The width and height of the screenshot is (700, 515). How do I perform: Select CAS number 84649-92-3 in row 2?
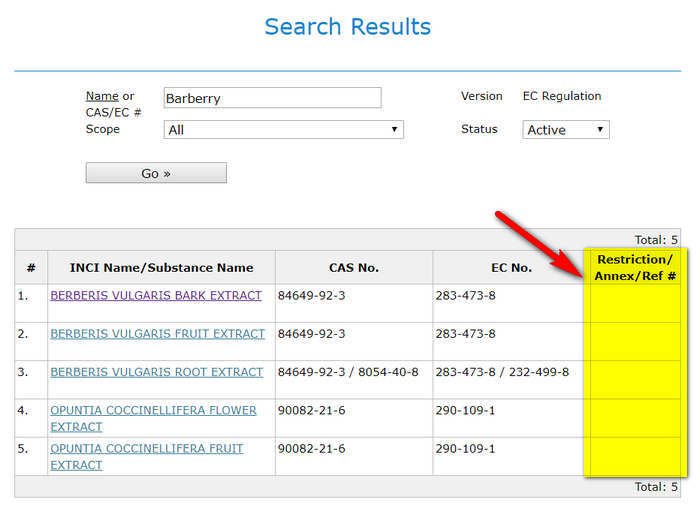point(312,334)
